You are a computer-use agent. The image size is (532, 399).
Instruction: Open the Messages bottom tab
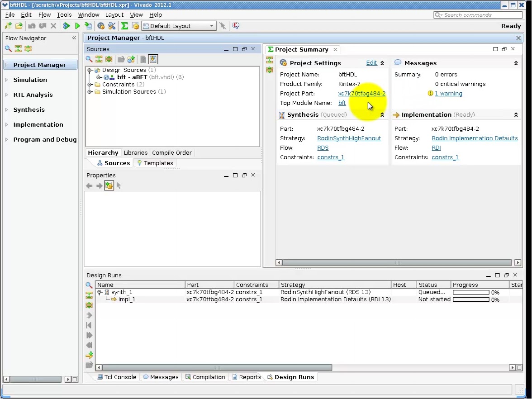(161, 377)
